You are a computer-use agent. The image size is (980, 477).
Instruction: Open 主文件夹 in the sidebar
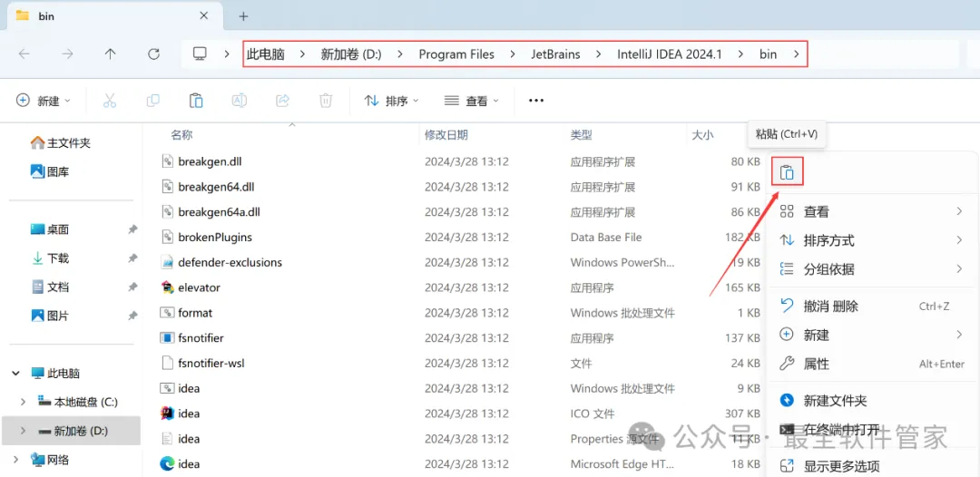61,143
